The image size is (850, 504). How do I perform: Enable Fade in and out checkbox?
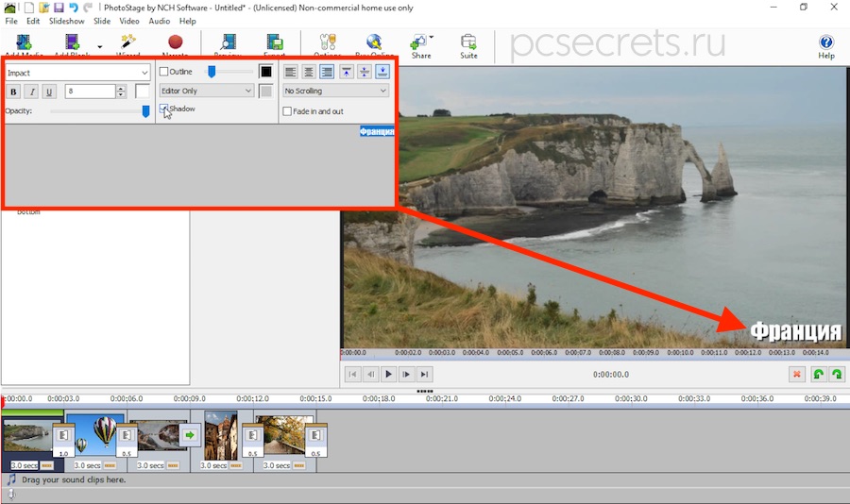pyautogui.click(x=287, y=111)
